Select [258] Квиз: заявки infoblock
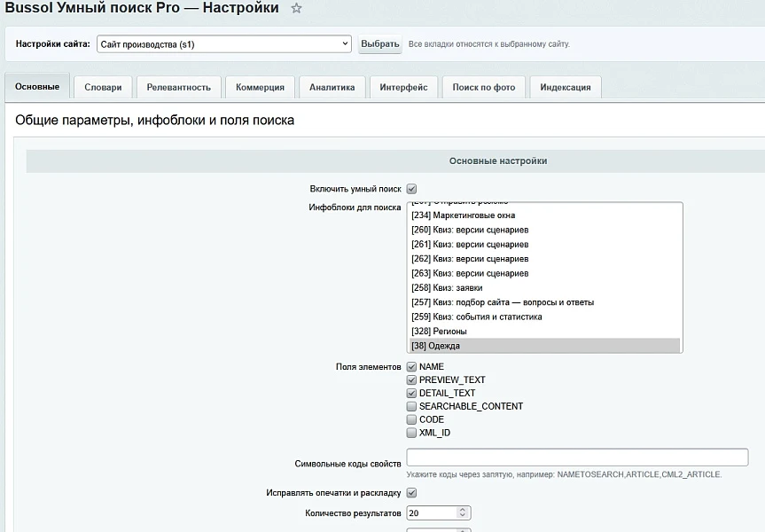 click(544, 288)
